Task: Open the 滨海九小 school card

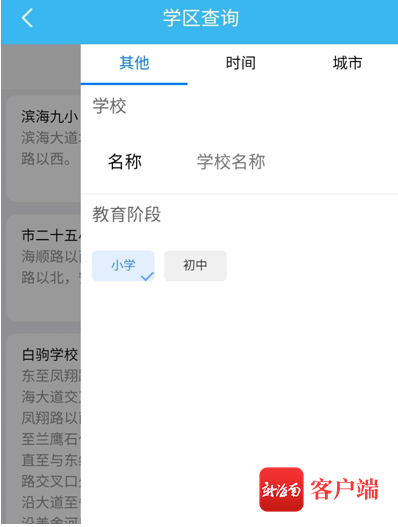Action: (44, 148)
